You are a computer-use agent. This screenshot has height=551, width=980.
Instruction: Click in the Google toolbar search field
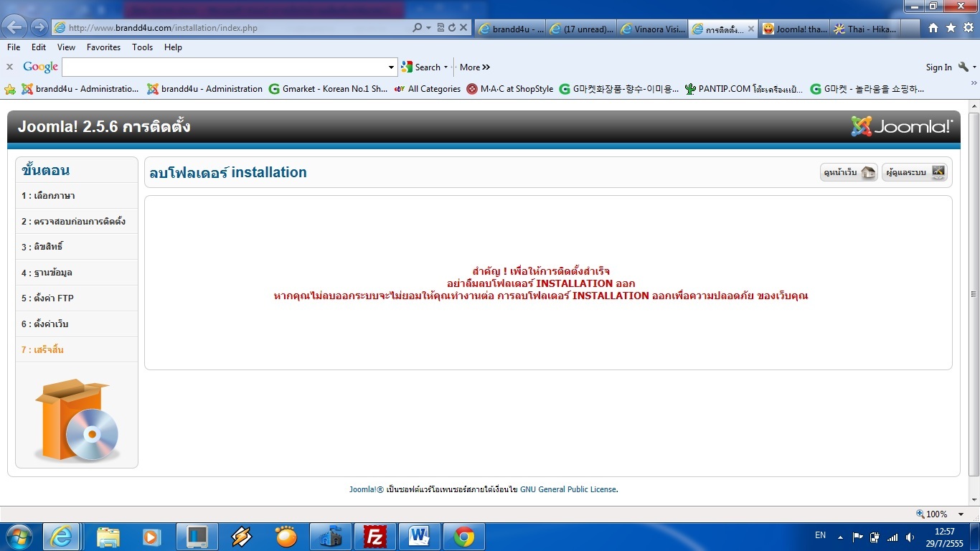(x=225, y=67)
